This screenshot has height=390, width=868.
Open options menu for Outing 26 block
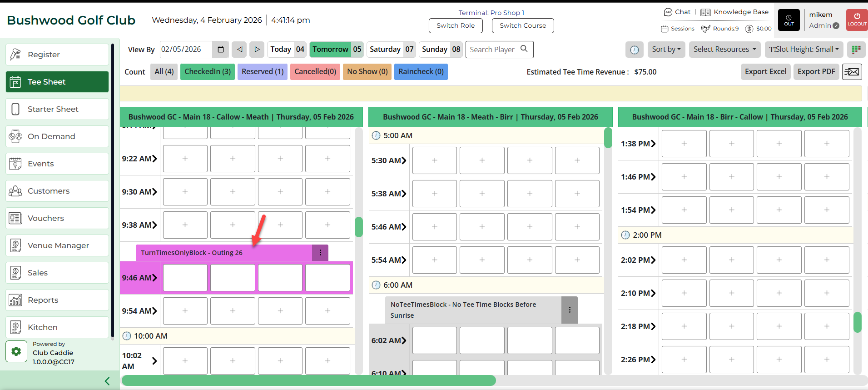coord(320,253)
